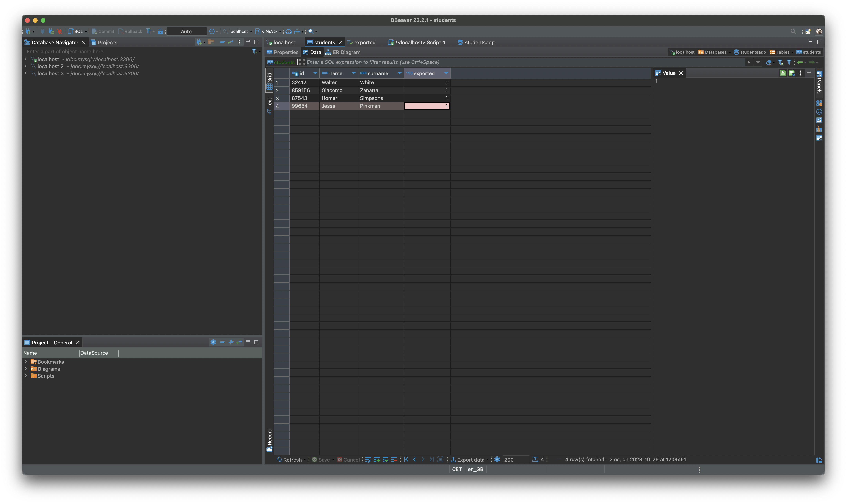Click the Rollback toolbar button
This screenshot has width=847, height=504.
(x=130, y=31)
